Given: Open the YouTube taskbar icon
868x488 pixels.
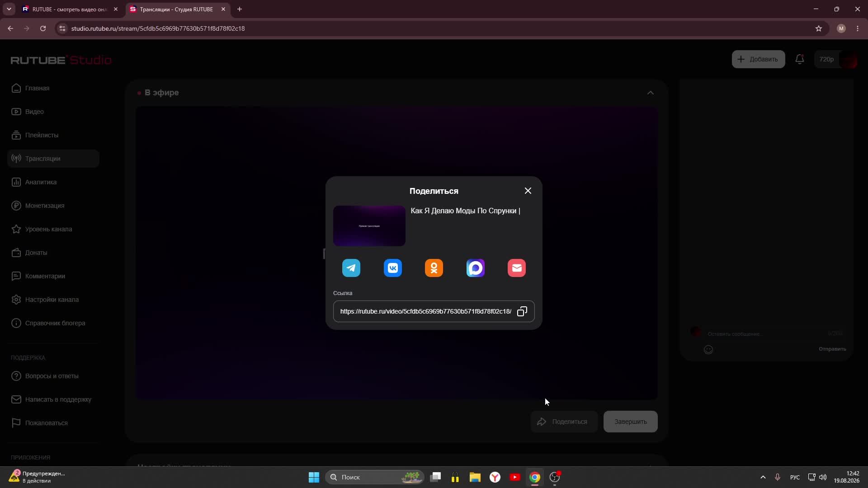Looking at the screenshot, I should (x=515, y=477).
